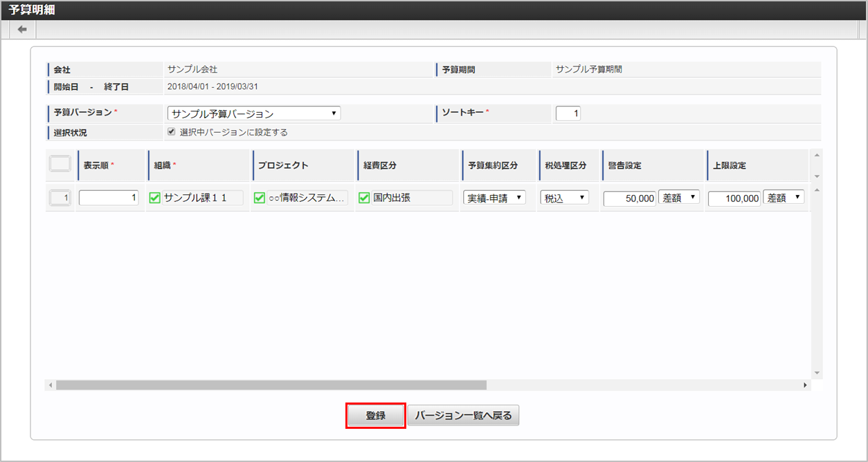The image size is (868, 462).
Task: Click the date range 2018/04/01 - 2019/03/31
Action: coord(213,87)
